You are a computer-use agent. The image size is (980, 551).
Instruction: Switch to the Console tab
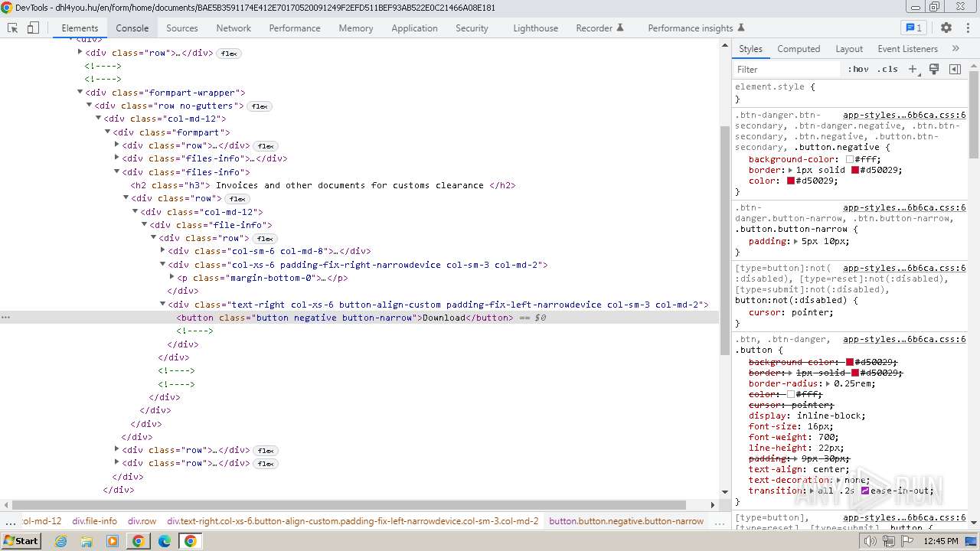132,28
